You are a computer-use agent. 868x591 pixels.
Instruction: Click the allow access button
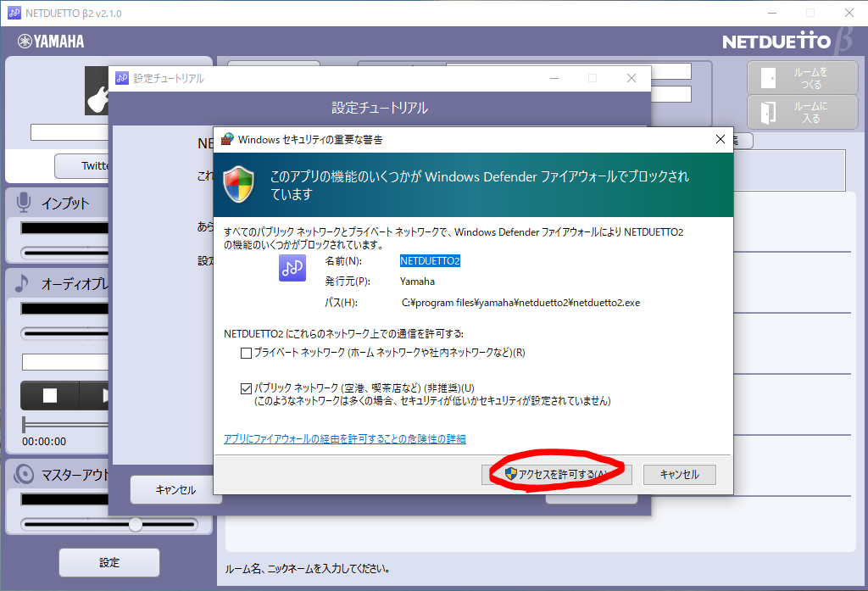point(556,475)
